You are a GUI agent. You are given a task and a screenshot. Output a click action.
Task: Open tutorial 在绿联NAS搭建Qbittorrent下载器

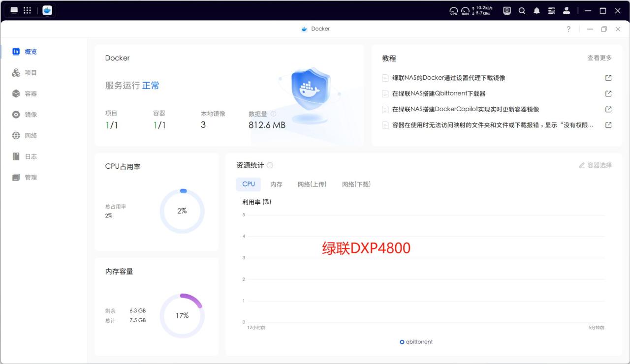point(439,93)
